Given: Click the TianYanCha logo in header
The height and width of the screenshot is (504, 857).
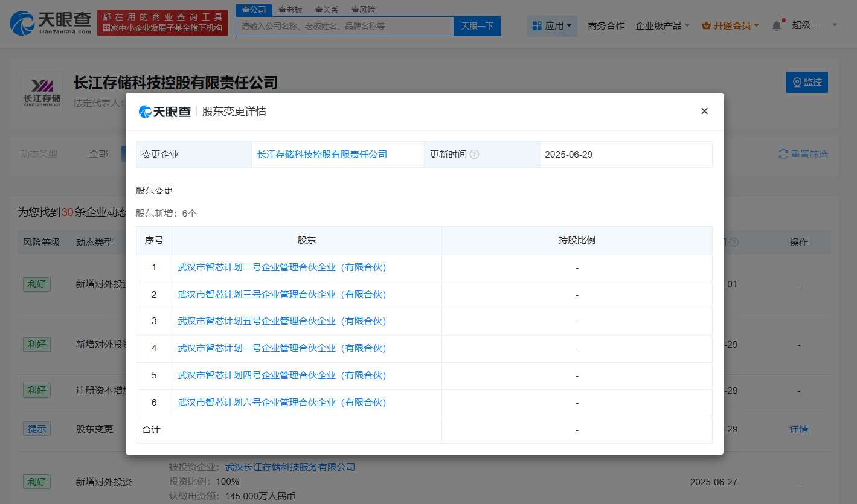Looking at the screenshot, I should pos(51,22).
